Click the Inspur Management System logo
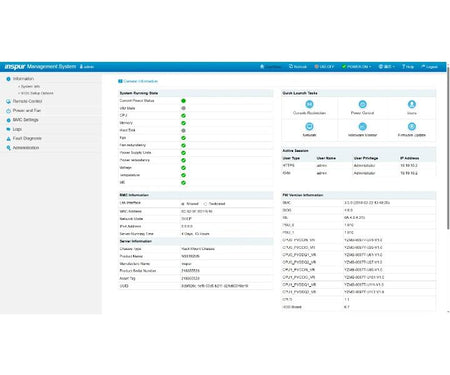The width and height of the screenshot is (450, 375). (40, 67)
